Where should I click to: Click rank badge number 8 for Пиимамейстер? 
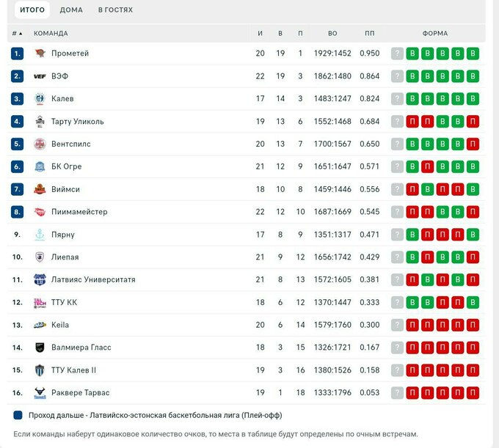(18, 212)
